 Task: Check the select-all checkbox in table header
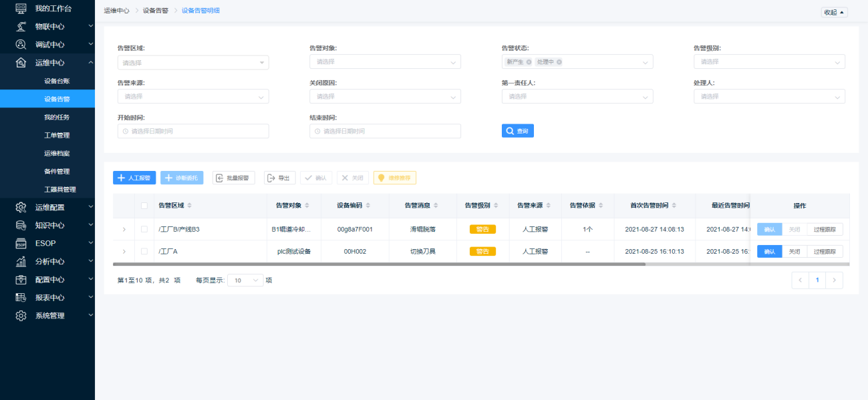coord(144,206)
